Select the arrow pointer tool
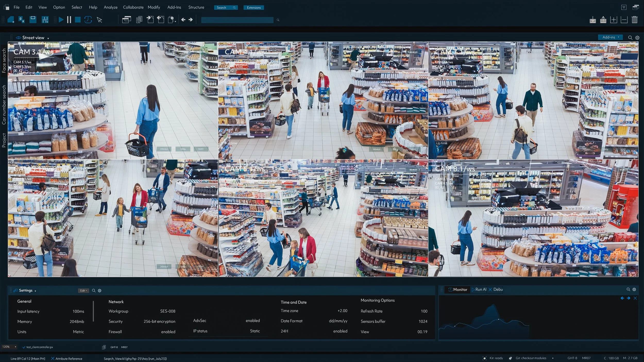The width and height of the screenshot is (644, 362). point(99,20)
